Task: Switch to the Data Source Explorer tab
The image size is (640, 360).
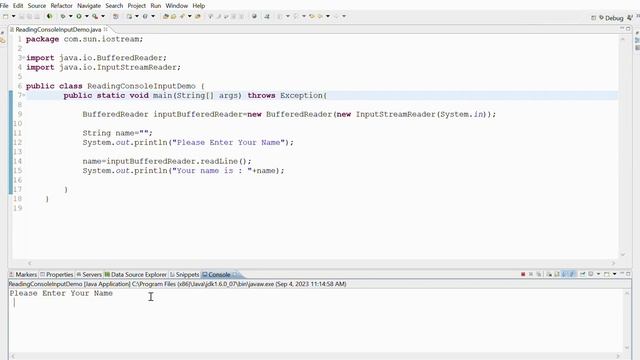Action: coord(136,275)
